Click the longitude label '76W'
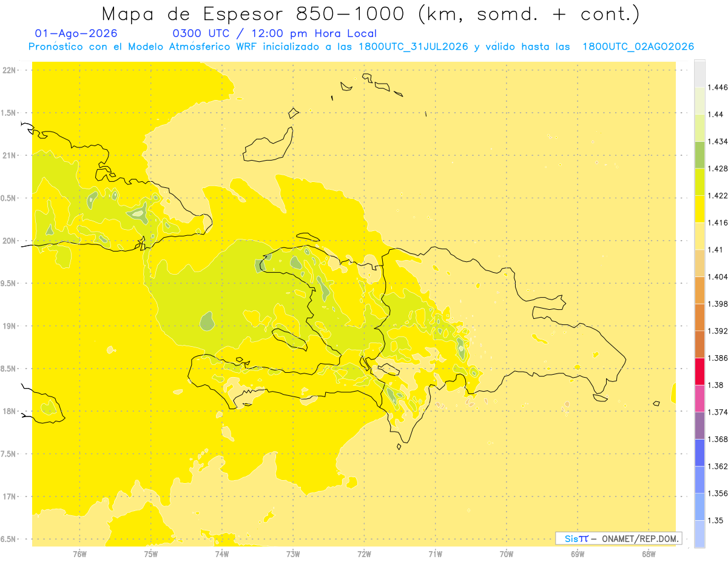The width and height of the screenshot is (728, 562). [x=79, y=554]
